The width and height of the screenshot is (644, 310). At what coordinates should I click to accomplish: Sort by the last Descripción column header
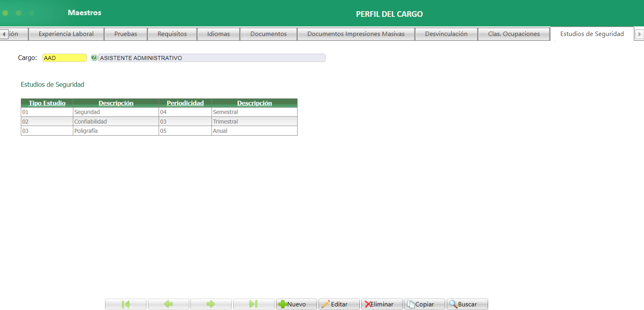254,103
